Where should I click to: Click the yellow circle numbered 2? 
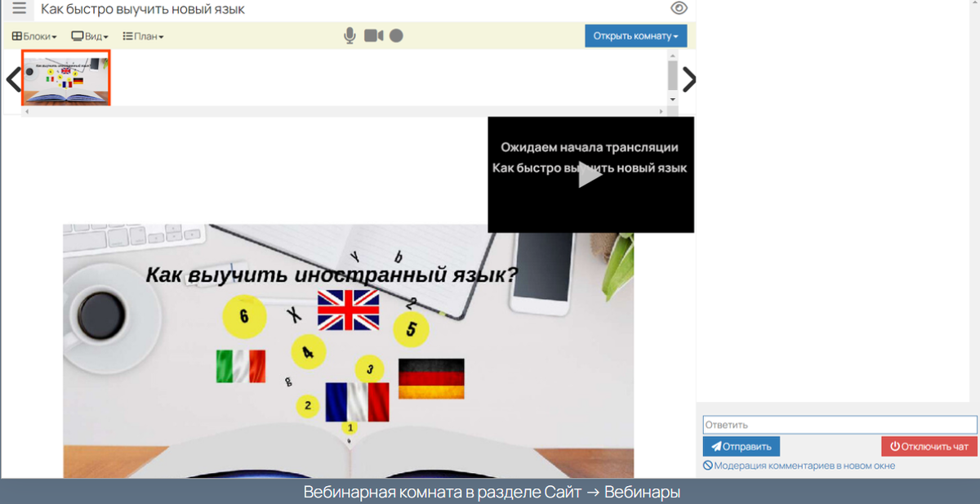tap(307, 404)
